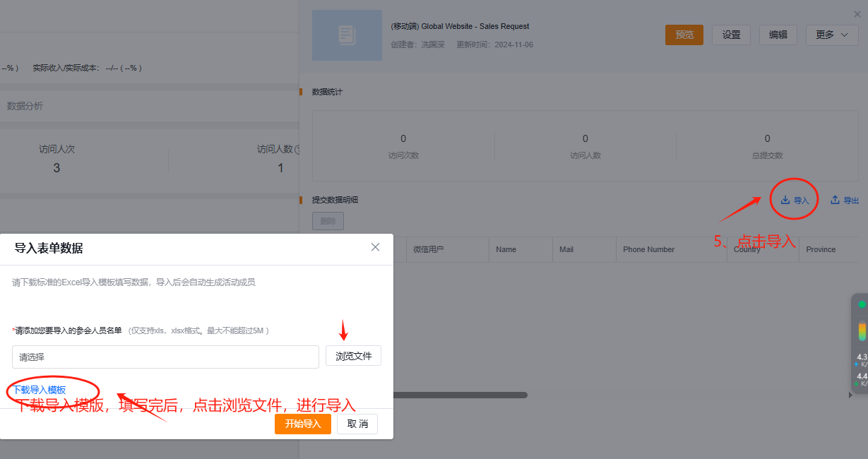Click the horizontal table scrollbar
Screen dimensions: 868x459
point(460,395)
